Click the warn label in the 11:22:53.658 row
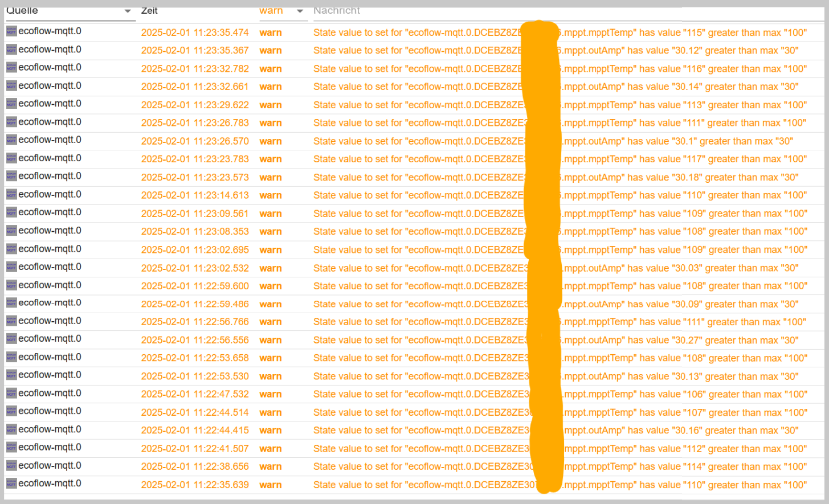 point(271,358)
